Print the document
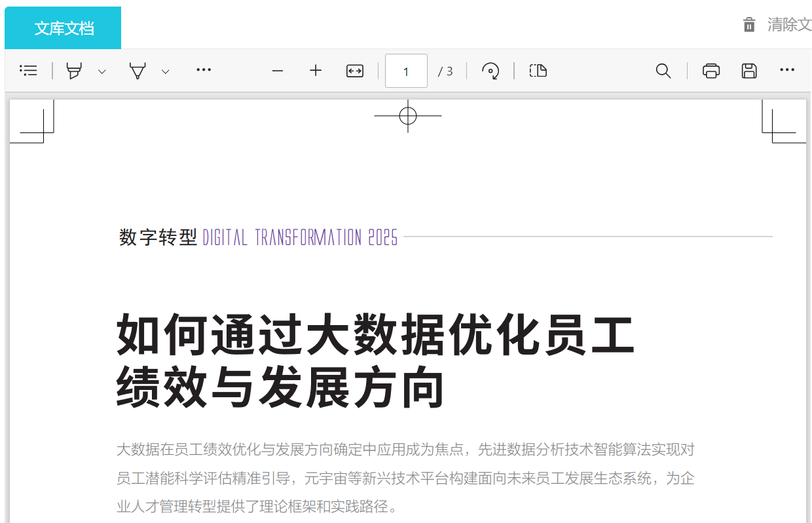 (711, 71)
